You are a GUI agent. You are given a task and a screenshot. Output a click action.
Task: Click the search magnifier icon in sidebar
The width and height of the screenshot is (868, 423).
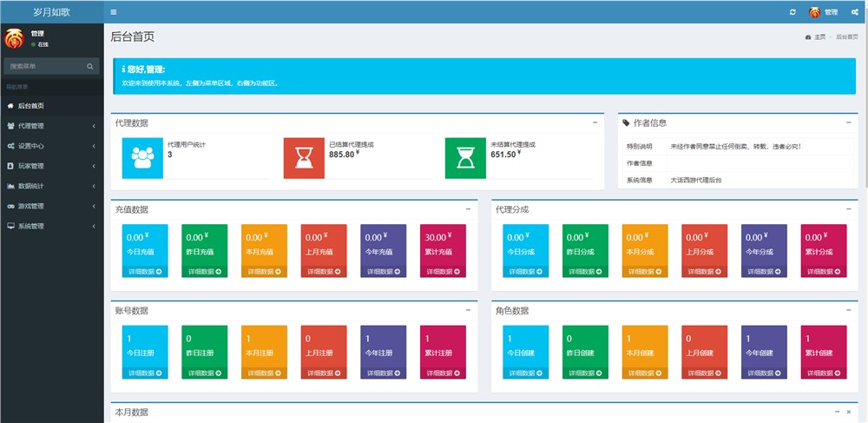point(90,66)
